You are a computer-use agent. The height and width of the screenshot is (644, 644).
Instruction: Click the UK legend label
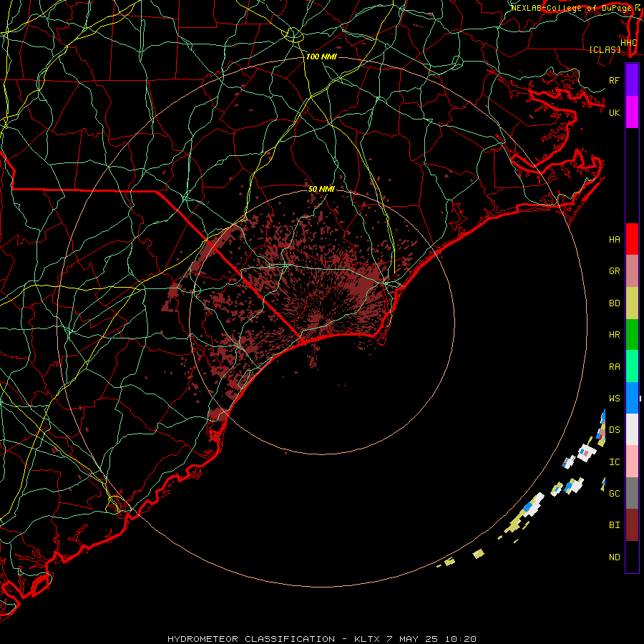click(x=614, y=112)
